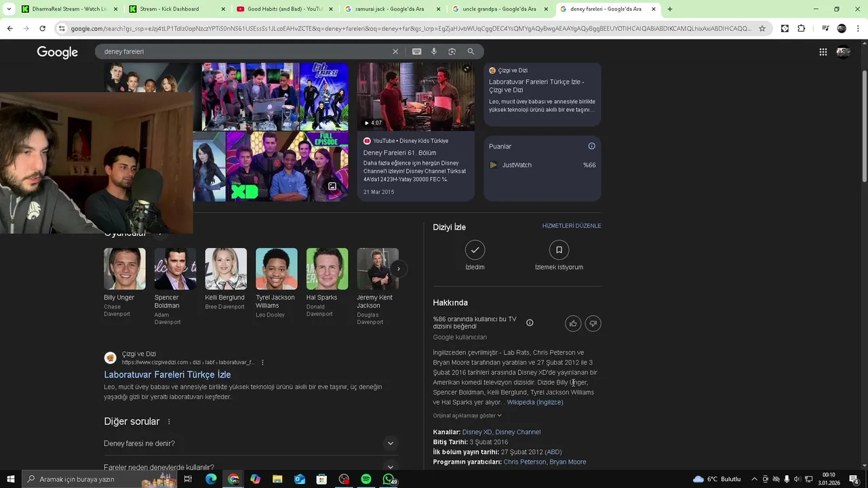
Task: Open Spotify from the taskbar
Action: coord(366,479)
